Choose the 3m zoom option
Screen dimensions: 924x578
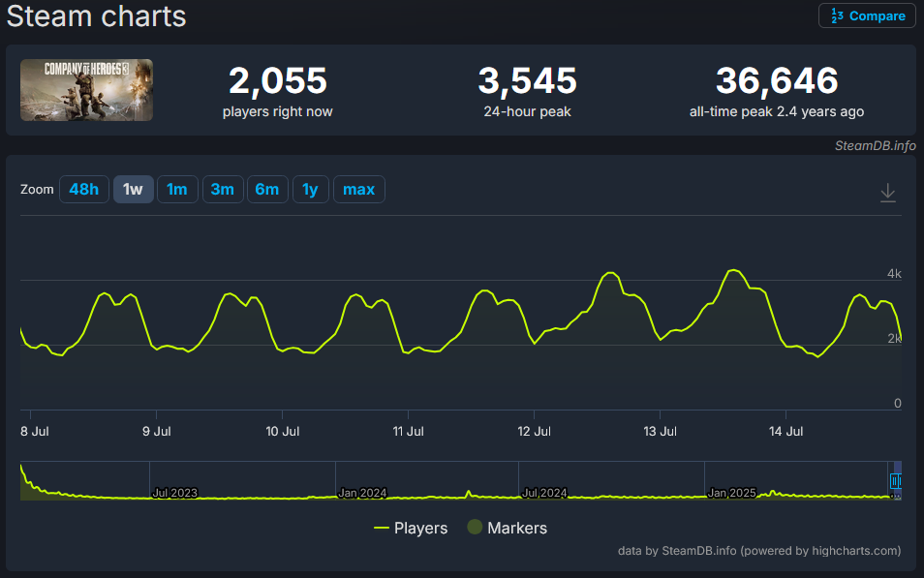(x=222, y=189)
